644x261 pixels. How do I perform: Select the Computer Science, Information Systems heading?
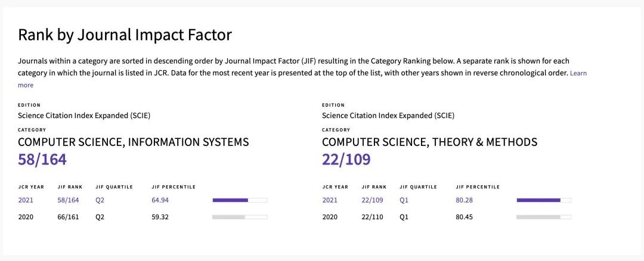point(134,142)
